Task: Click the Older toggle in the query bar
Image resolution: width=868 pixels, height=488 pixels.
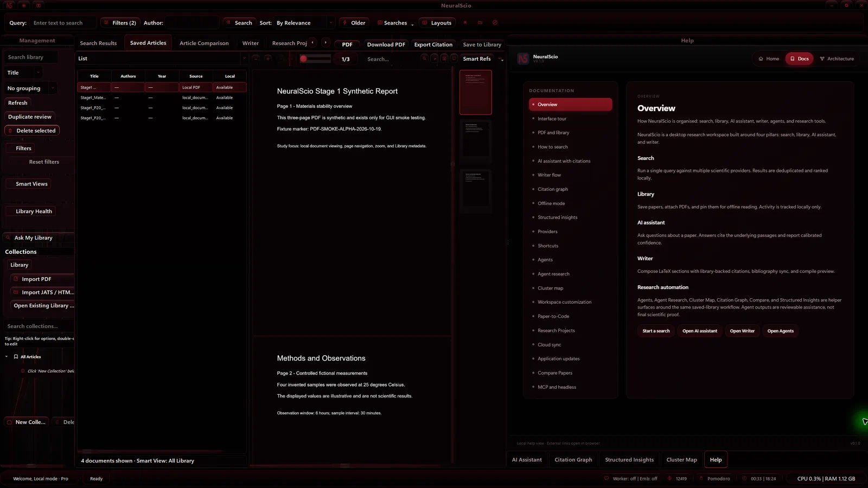Action: point(354,23)
